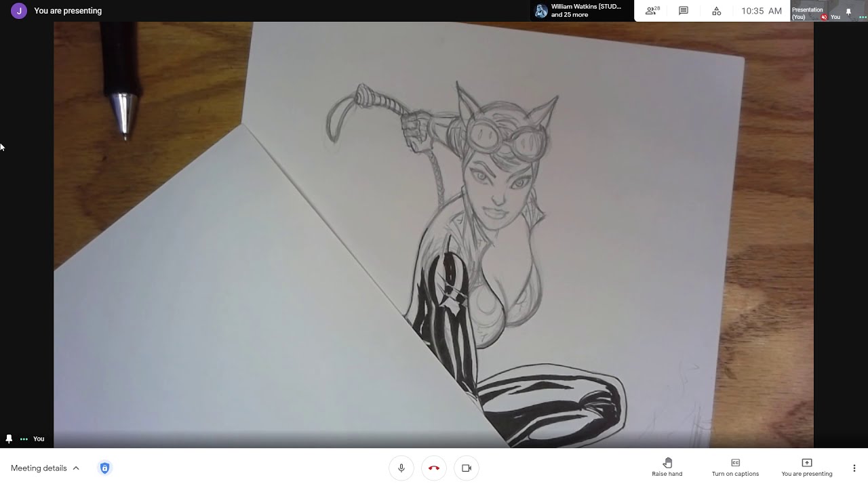Click William Watkins participant avatar
The width and height of the screenshot is (868, 488).
(x=541, y=11)
